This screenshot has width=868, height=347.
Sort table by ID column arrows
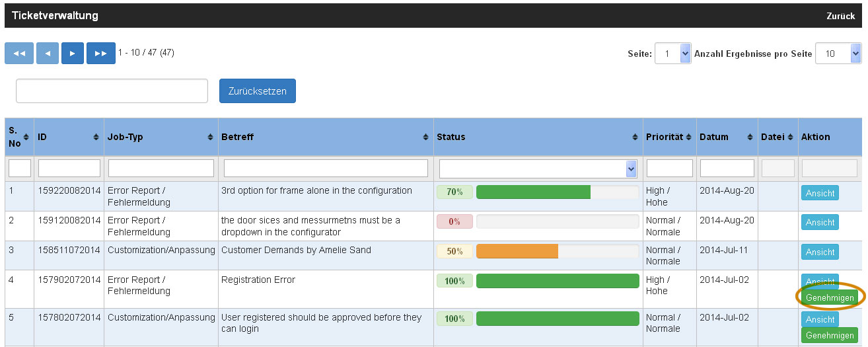(x=96, y=137)
